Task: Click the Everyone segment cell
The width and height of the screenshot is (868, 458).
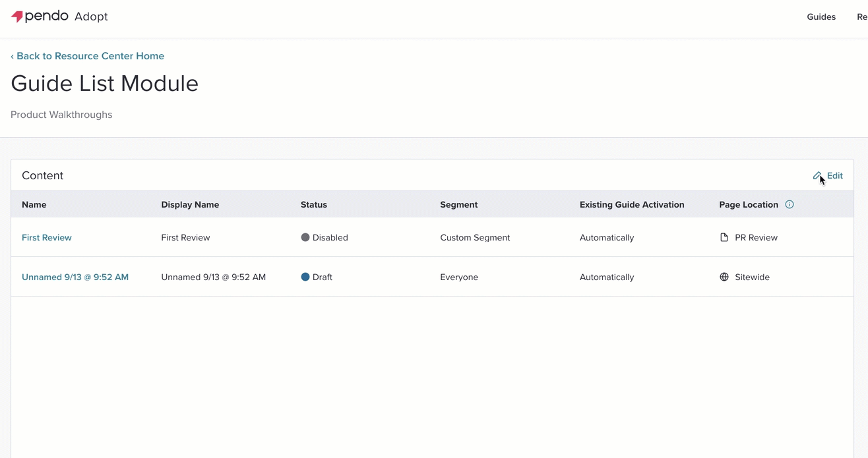Action: (459, 277)
